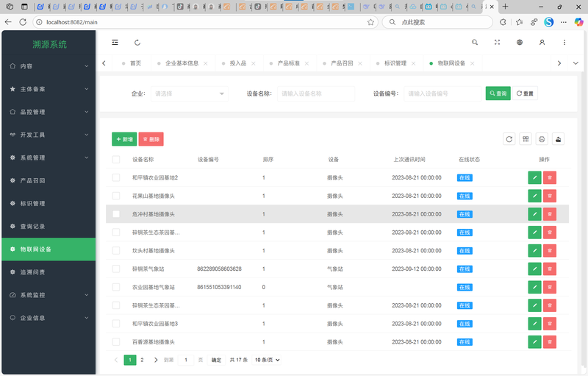Open the user profile icon

(542, 43)
